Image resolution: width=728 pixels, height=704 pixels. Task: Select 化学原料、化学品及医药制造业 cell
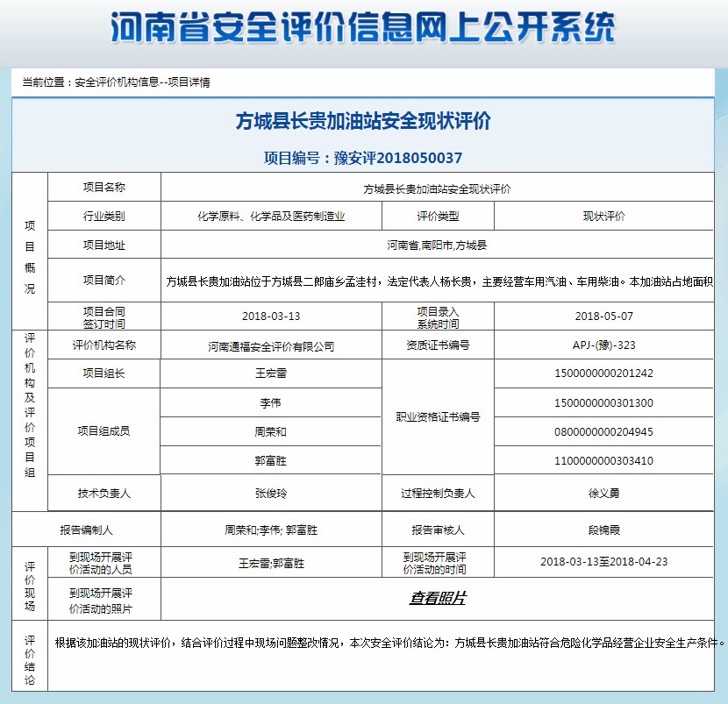271,216
